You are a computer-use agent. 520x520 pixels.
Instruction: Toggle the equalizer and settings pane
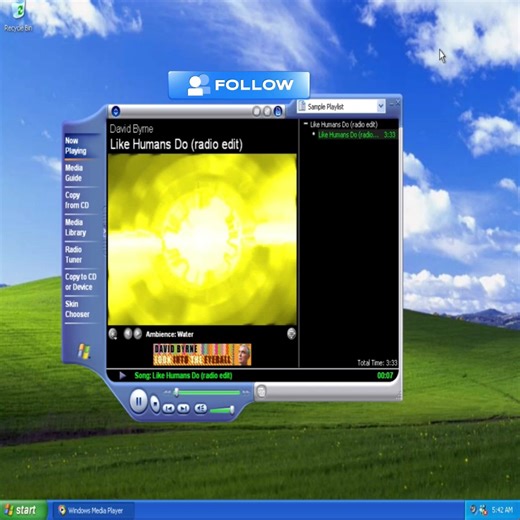256,111
